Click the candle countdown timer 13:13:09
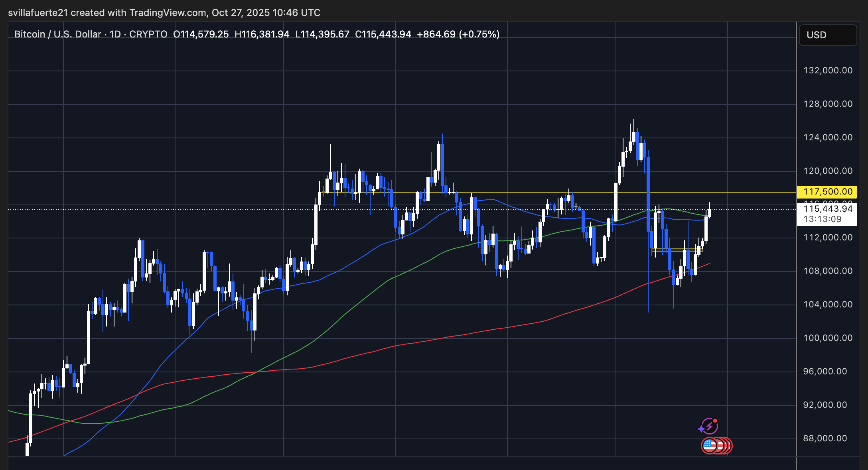This screenshot has height=470, width=868. (823, 219)
